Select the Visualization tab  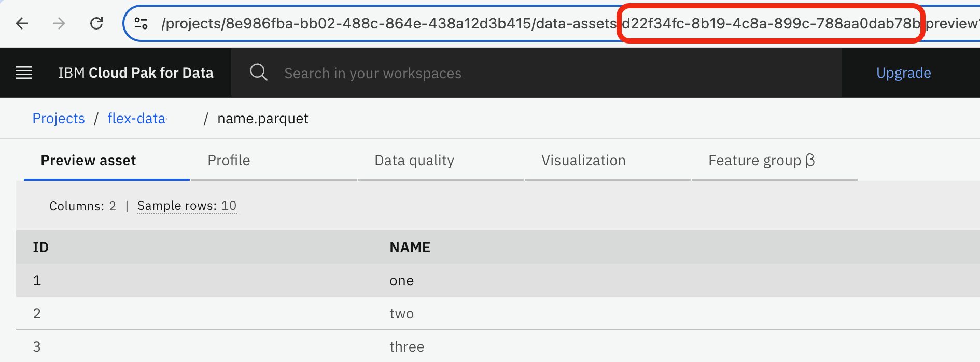pos(583,160)
